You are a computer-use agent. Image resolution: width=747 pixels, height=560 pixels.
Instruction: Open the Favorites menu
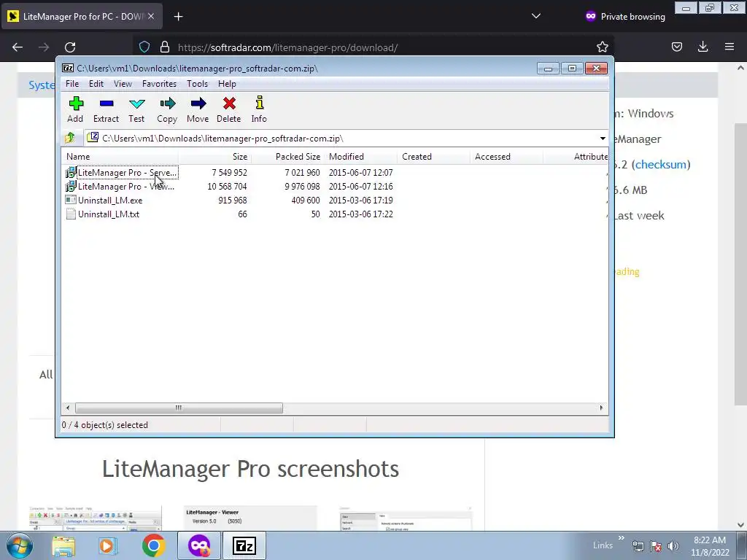tap(159, 84)
